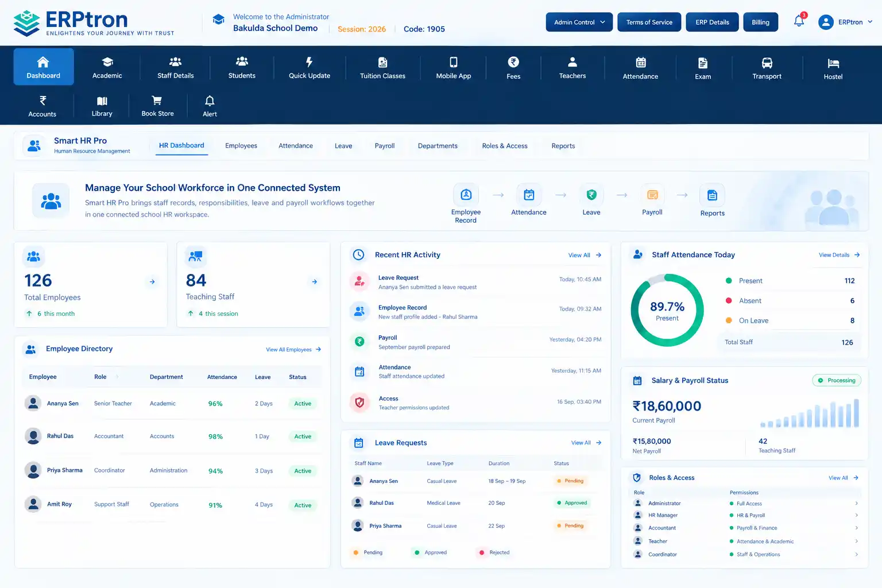Expand the Accountant role chevron
882x588 pixels.
point(856,528)
